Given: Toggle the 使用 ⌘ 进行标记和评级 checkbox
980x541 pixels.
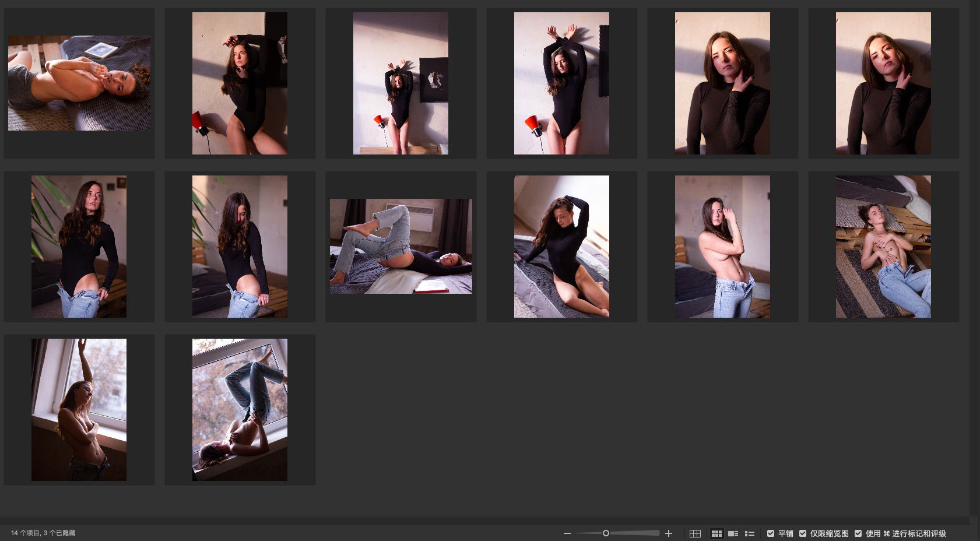Looking at the screenshot, I should click(858, 533).
